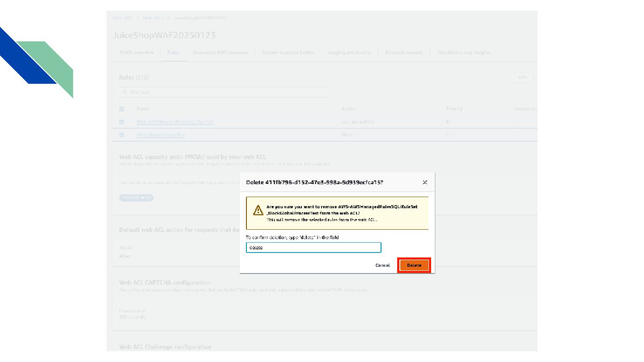
Task: Click the warning triangle icon in dialog
Action: 258,210
